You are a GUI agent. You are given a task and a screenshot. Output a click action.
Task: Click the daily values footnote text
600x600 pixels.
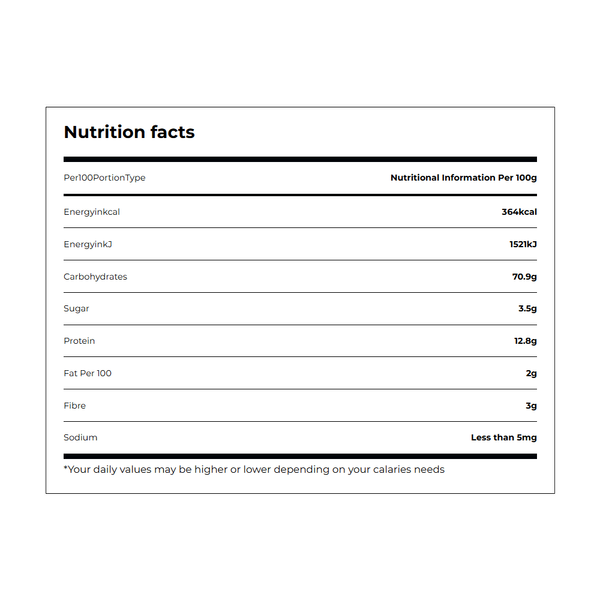point(254,470)
